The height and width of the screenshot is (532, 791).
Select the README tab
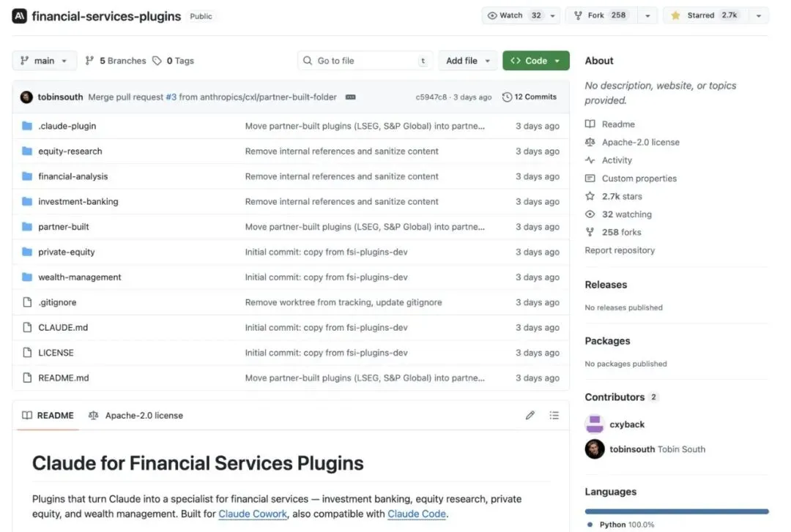48,416
